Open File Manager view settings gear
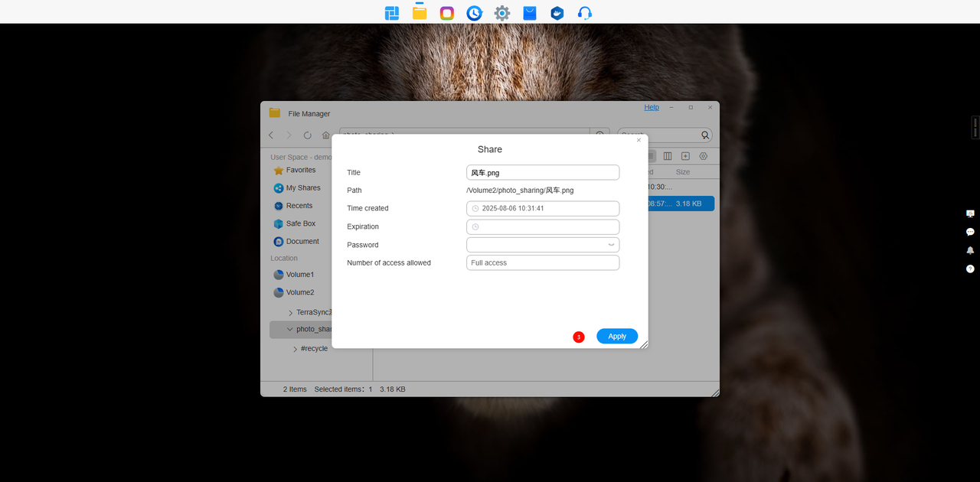This screenshot has height=482, width=980. tap(704, 156)
